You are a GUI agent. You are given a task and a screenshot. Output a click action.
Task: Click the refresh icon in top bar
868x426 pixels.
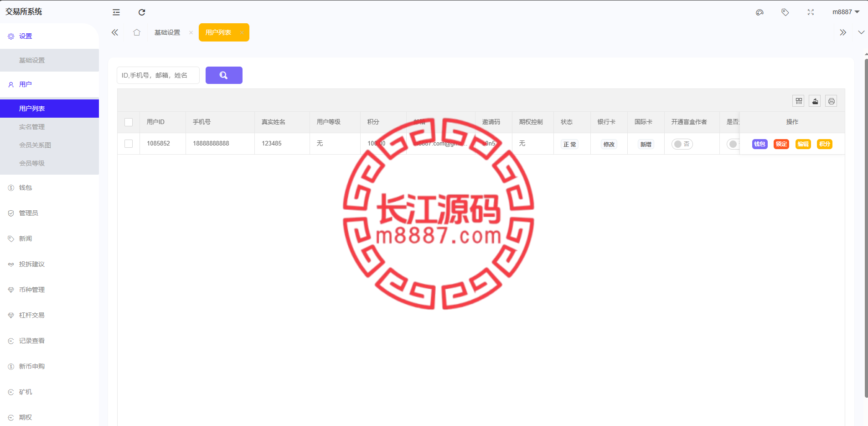coord(142,12)
